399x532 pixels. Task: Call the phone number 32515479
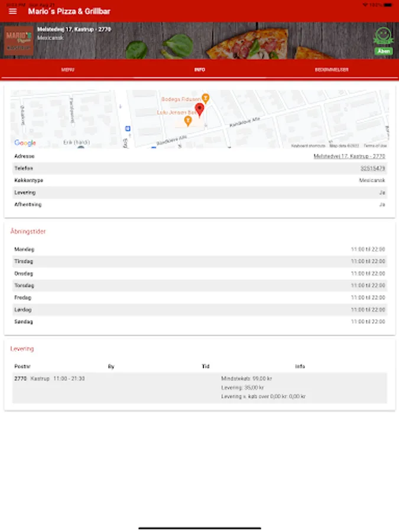point(372,168)
